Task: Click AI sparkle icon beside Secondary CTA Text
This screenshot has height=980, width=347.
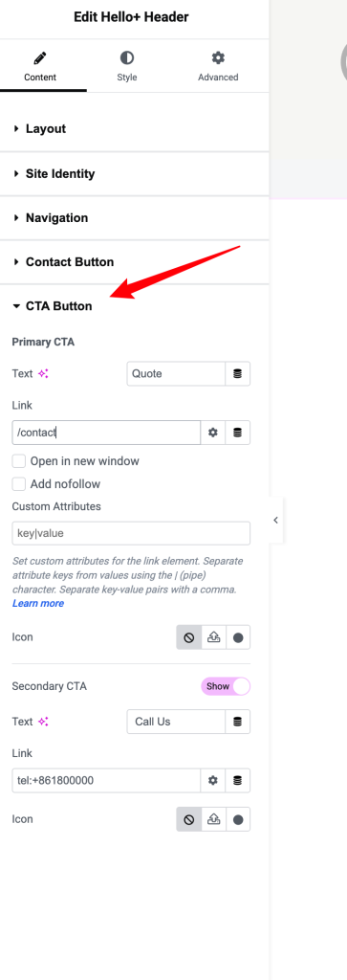Action: tap(43, 722)
